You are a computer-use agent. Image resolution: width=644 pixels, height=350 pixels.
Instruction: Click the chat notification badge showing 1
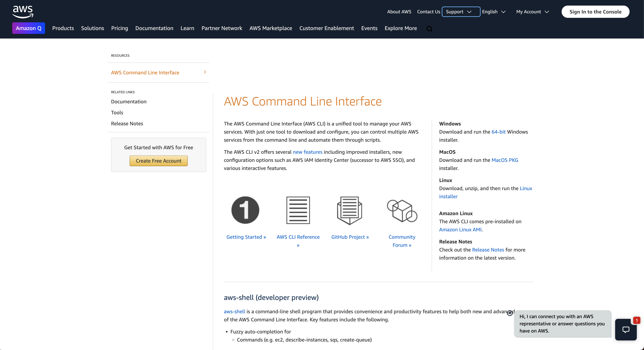tap(636, 320)
